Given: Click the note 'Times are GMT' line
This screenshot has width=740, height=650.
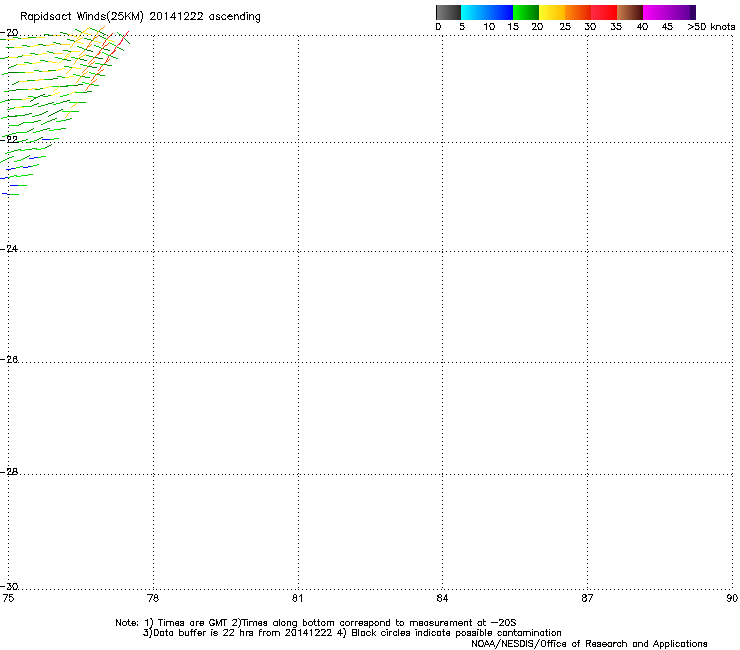Looking at the screenshot, I should pos(316,623).
